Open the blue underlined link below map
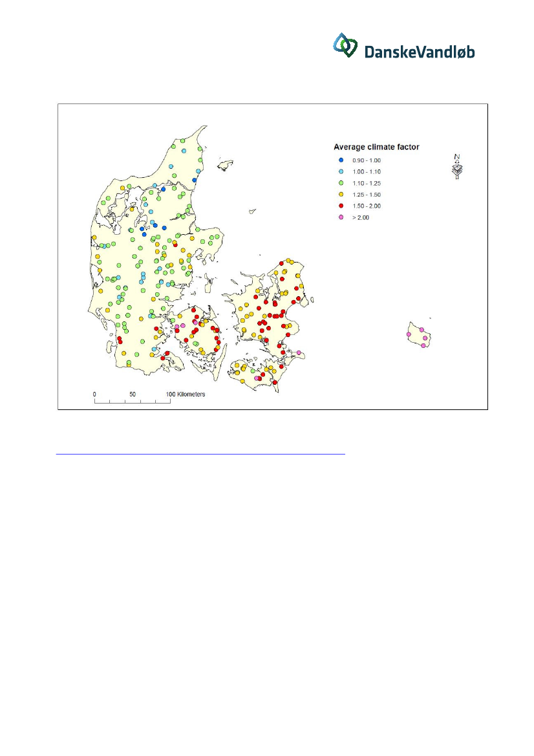The image size is (534, 756). (x=200, y=454)
